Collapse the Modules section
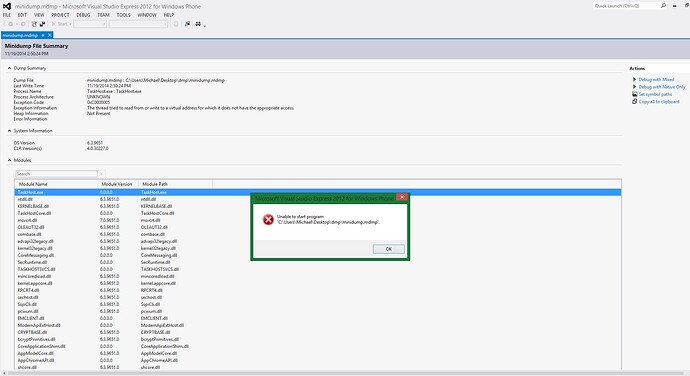The height and width of the screenshot is (376, 690). (9, 160)
